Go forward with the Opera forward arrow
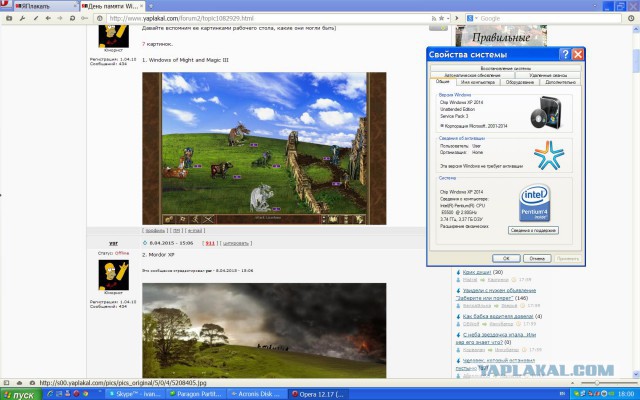 click(x=60, y=18)
